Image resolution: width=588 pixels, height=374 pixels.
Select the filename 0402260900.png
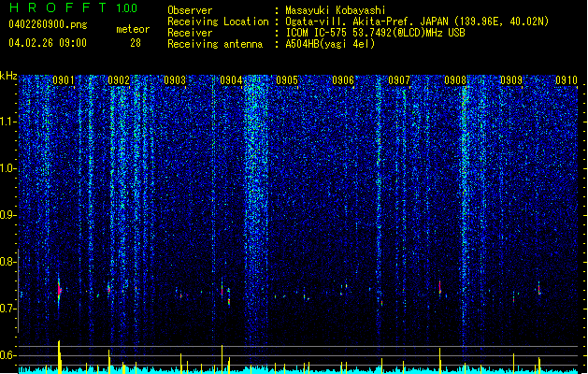(x=48, y=25)
